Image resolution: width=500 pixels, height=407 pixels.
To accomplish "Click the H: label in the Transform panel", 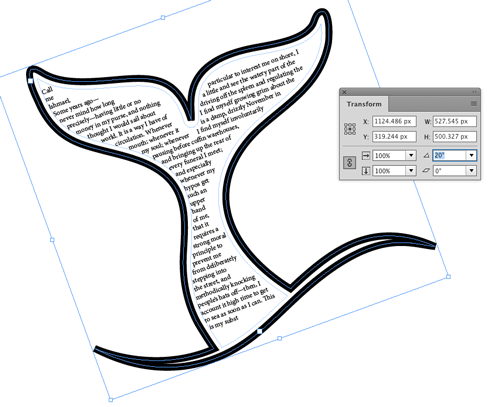I will click(428, 137).
